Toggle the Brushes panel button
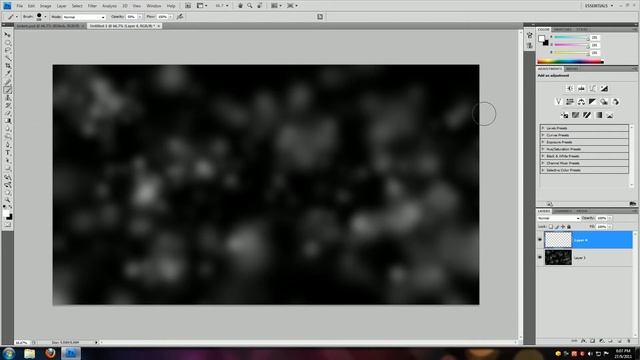This screenshot has height=360, width=640. [320, 17]
